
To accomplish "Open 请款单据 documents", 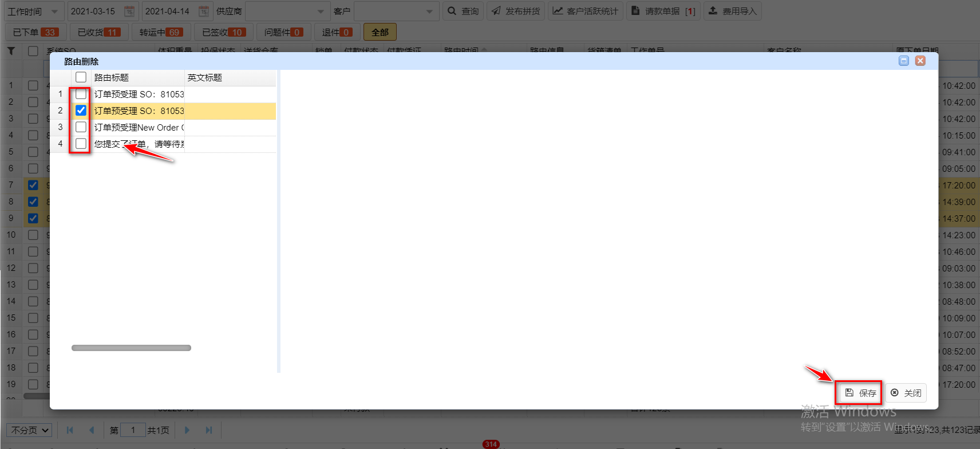I will click(x=663, y=11).
